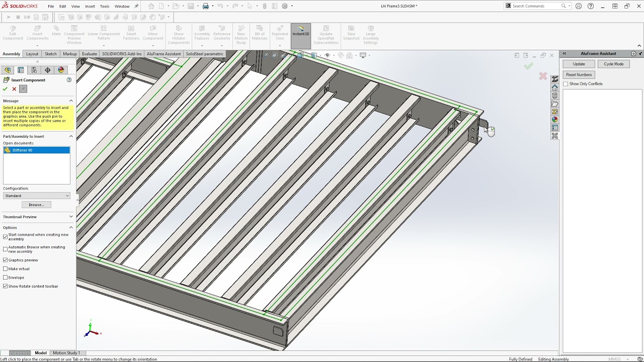
Task: Click the Browse... button
Action: pyautogui.click(x=36, y=205)
